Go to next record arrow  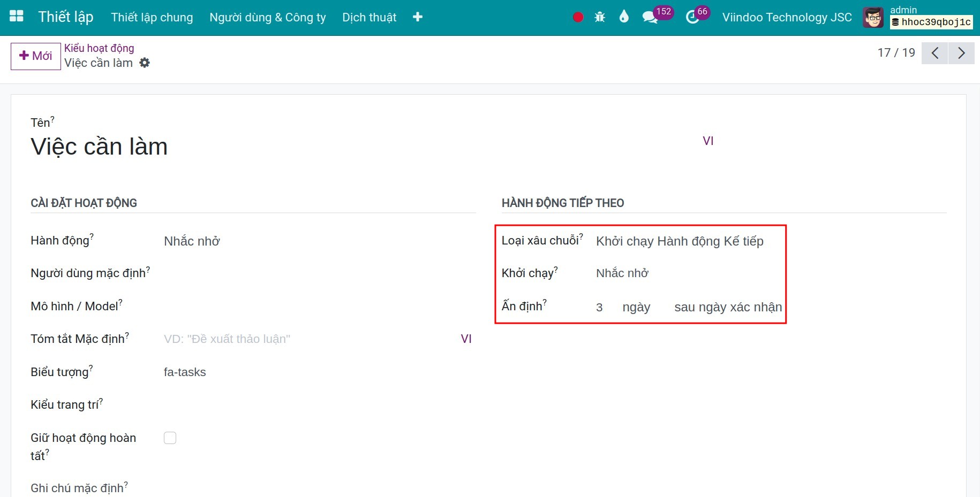961,53
